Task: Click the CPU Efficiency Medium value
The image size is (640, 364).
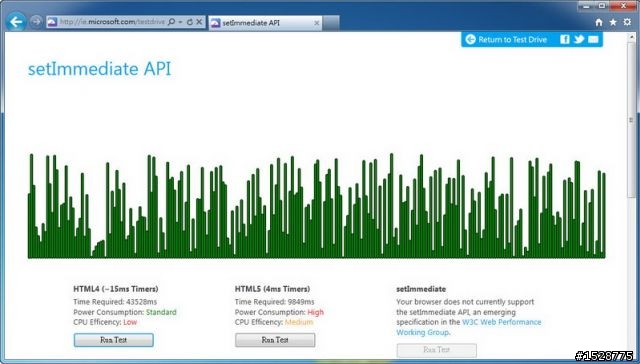Action: 299,322
